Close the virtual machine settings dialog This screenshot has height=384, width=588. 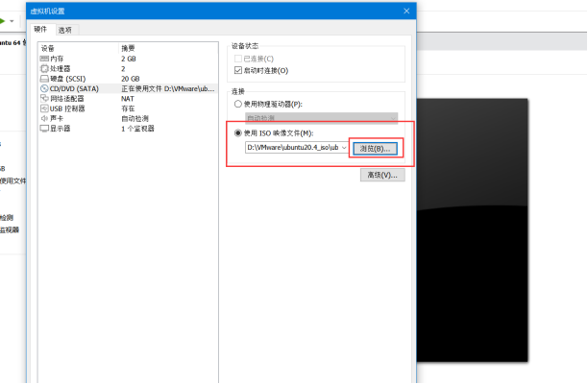point(406,11)
